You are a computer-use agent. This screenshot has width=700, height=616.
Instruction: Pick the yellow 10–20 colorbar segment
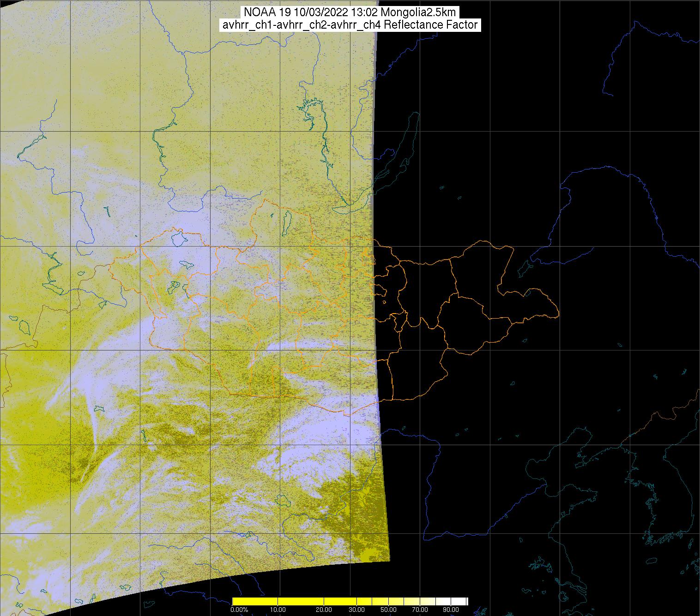pos(301,601)
